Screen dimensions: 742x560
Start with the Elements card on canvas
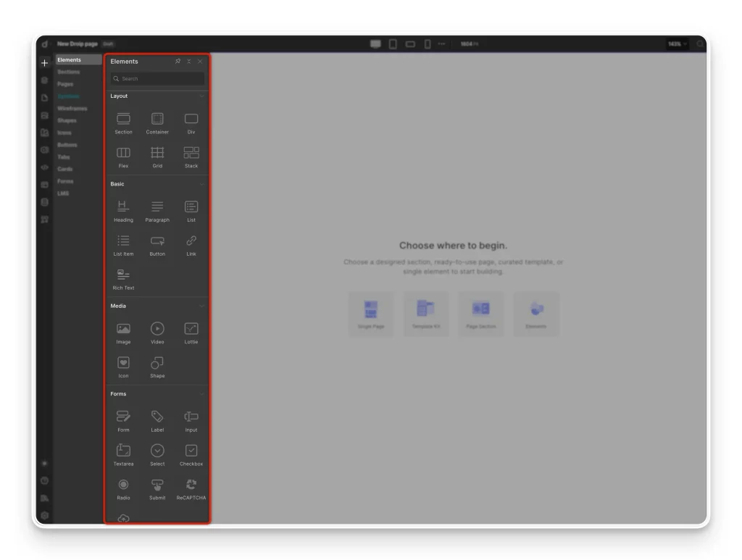[x=536, y=314]
